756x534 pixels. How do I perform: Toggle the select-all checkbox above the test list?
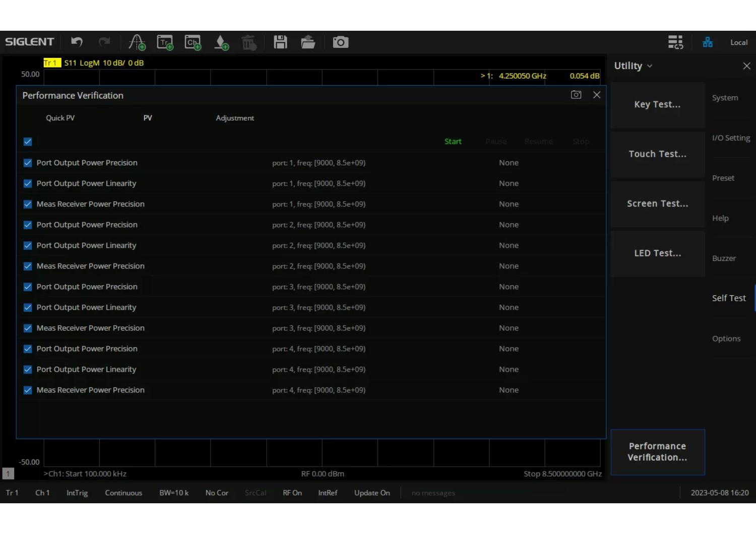28,142
